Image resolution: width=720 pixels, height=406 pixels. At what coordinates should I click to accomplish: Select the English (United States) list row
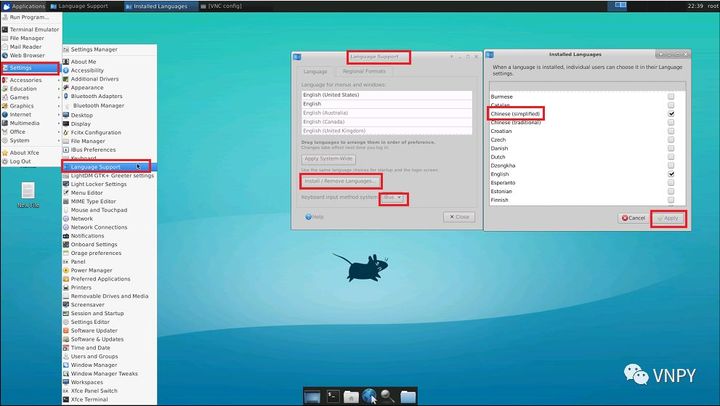tap(387, 95)
